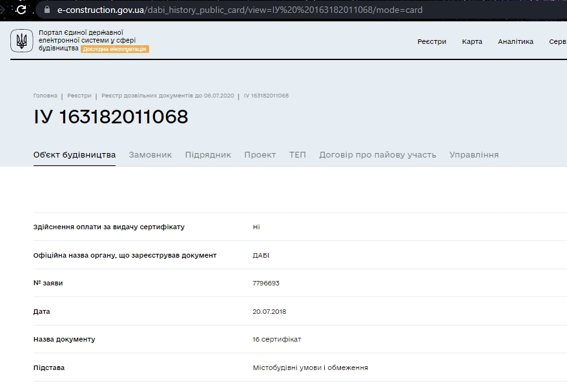Open Реєстр дозвільних документів breadcrumb
Viewport: 567px width, 392px height.
pyautogui.click(x=168, y=96)
